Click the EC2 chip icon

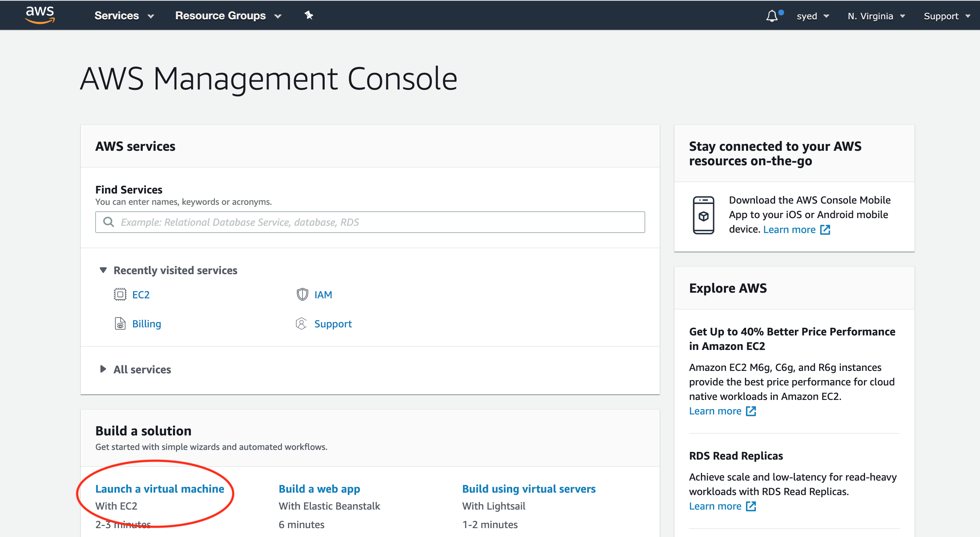[x=120, y=294]
